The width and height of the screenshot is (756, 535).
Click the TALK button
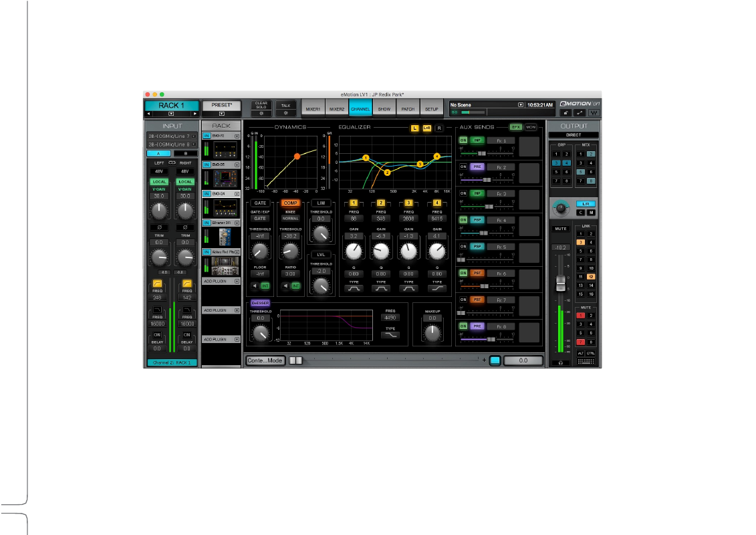[286, 105]
